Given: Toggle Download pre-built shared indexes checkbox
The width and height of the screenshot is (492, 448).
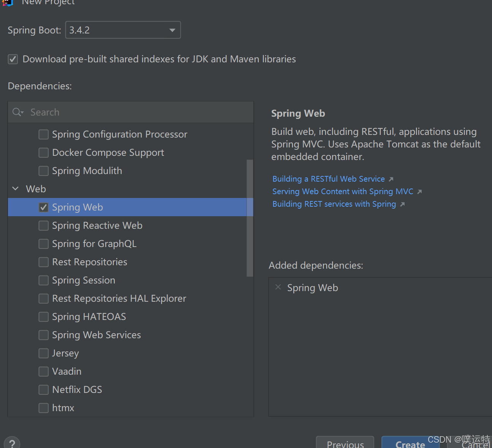Looking at the screenshot, I should pyautogui.click(x=13, y=59).
